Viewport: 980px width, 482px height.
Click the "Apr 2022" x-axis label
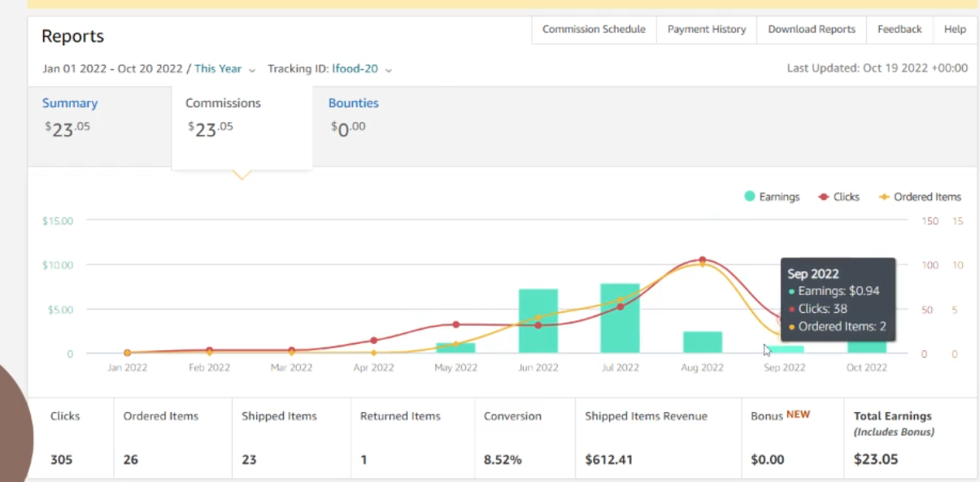tap(373, 367)
